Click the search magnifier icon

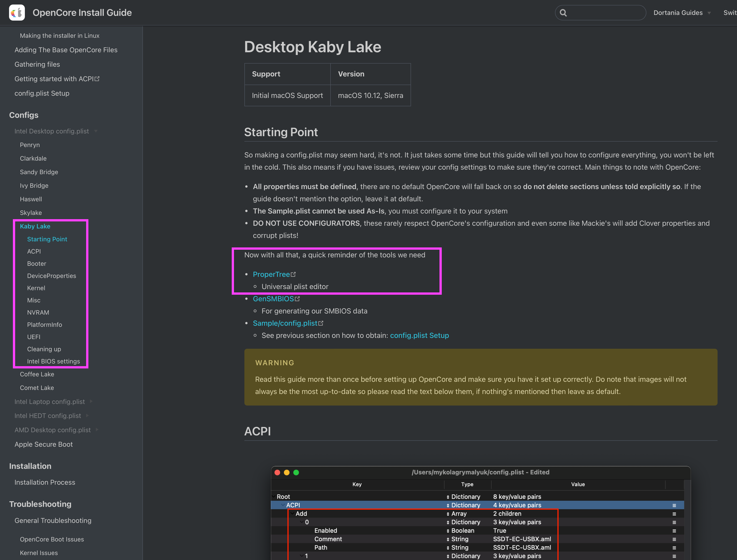pos(563,13)
